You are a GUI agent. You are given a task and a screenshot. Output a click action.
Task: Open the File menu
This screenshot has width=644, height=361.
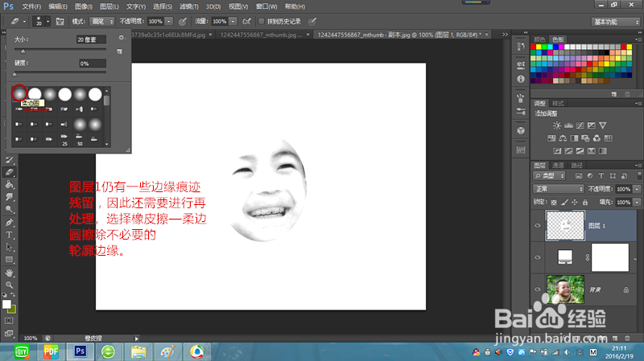click(31, 6)
